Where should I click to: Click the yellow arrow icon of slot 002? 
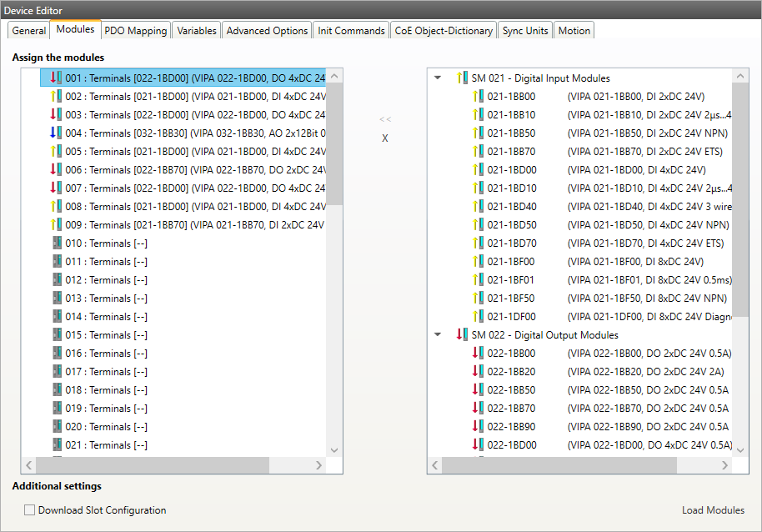click(56, 96)
